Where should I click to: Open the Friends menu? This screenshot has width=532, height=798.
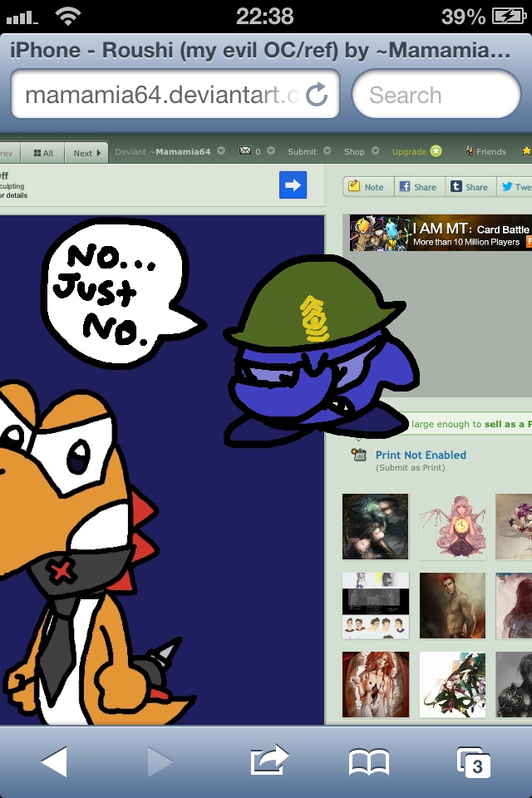tap(485, 151)
